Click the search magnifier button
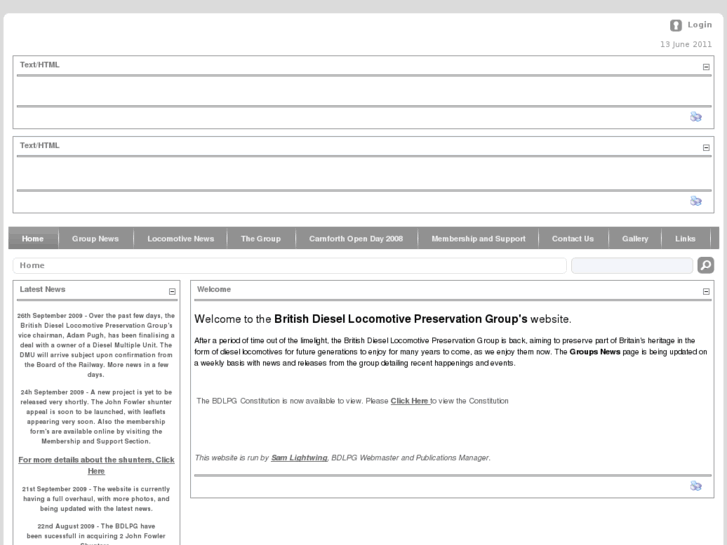 click(x=706, y=265)
